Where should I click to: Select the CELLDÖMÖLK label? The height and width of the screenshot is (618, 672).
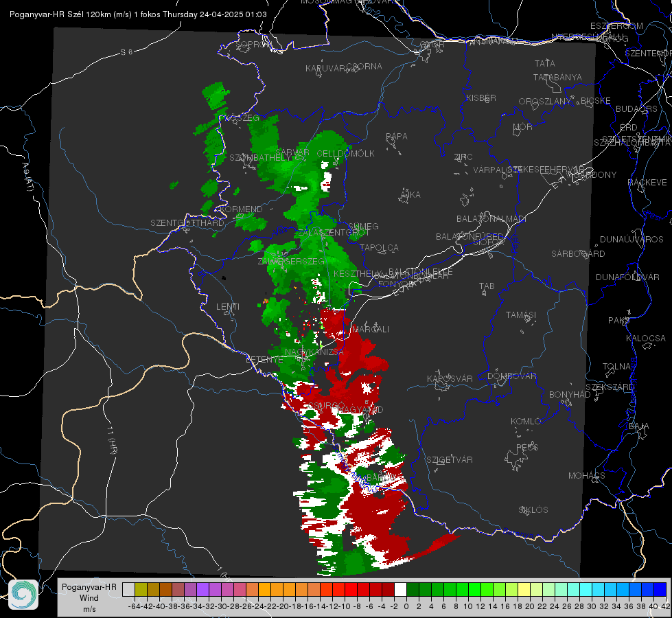click(345, 154)
